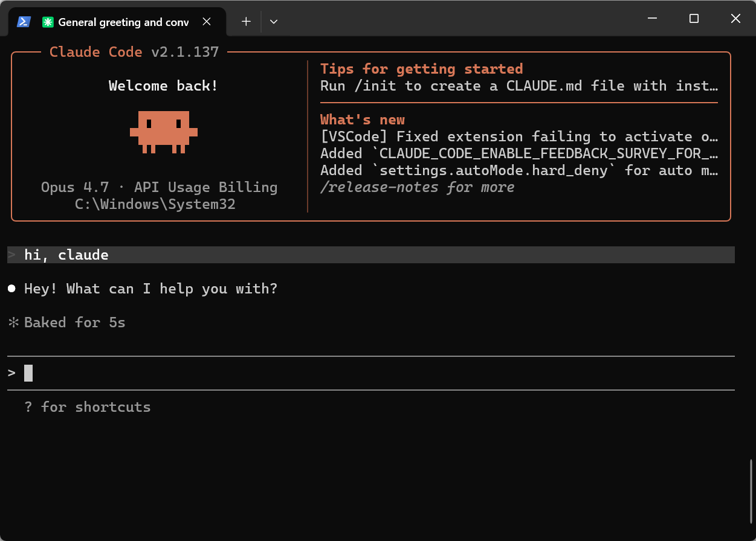Image resolution: width=756 pixels, height=541 pixels.
Task: Maximize the terminal window
Action: pos(694,19)
